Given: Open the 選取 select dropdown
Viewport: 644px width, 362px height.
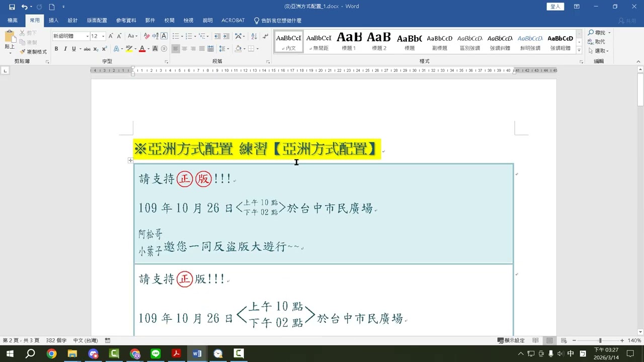Looking at the screenshot, I should point(599,51).
